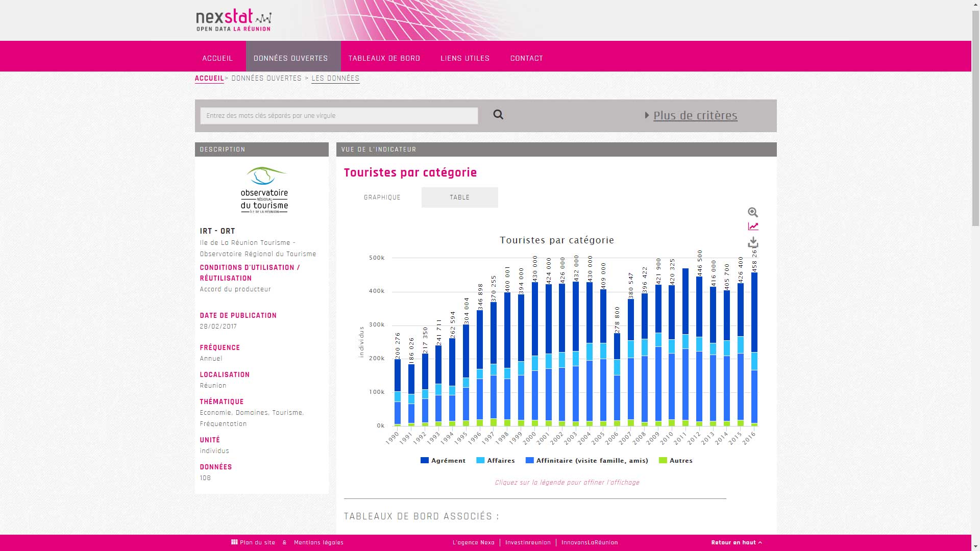The width and height of the screenshot is (980, 551).
Task: Expand the Plus de critères panel
Action: (695, 115)
